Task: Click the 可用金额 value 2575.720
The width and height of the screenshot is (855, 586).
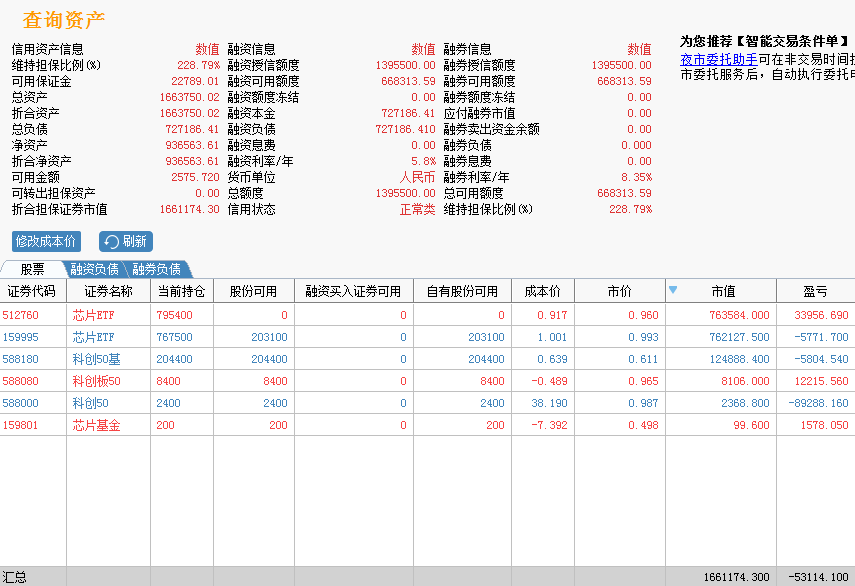Action: [x=195, y=177]
